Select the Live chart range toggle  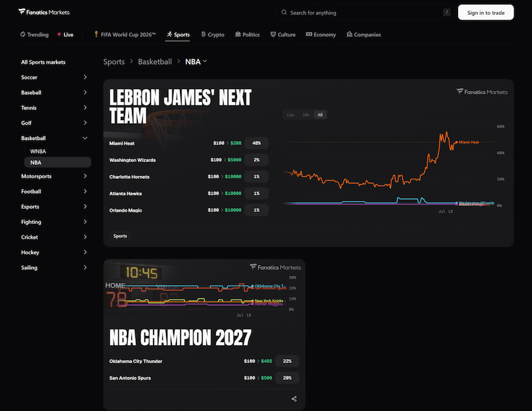pos(291,115)
